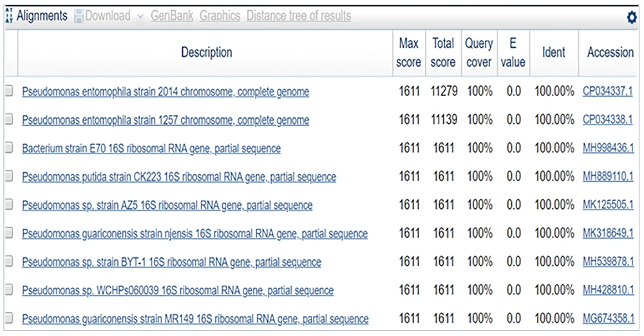Tick the checkbox for Bacterium strain E70

click(9, 148)
